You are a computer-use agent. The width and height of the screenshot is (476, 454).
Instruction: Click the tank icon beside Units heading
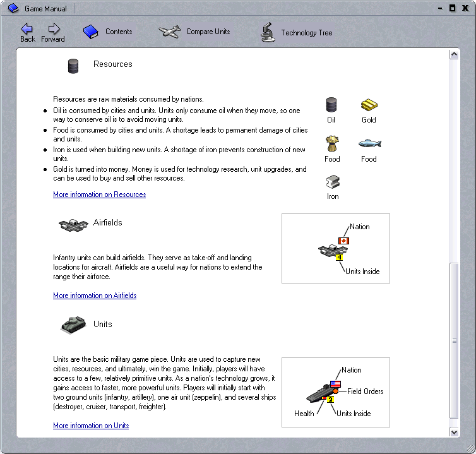73,325
